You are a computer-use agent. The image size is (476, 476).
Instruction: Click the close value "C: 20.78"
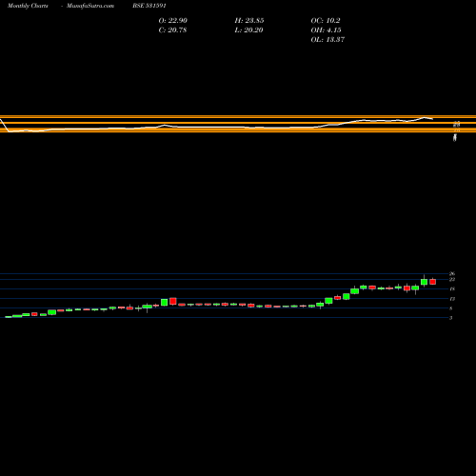pos(172,30)
